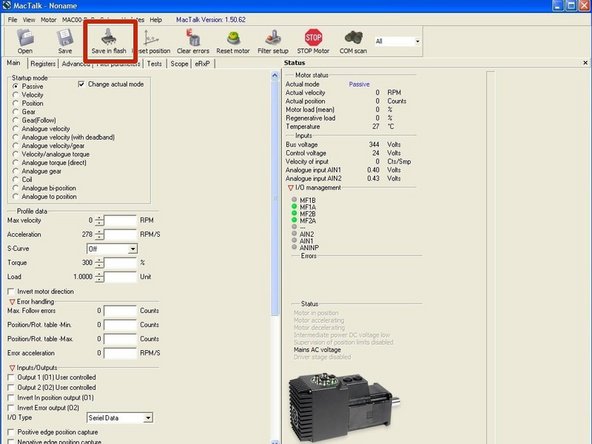
Task: Click Clear errors toolbar icon
Action: tap(193, 41)
